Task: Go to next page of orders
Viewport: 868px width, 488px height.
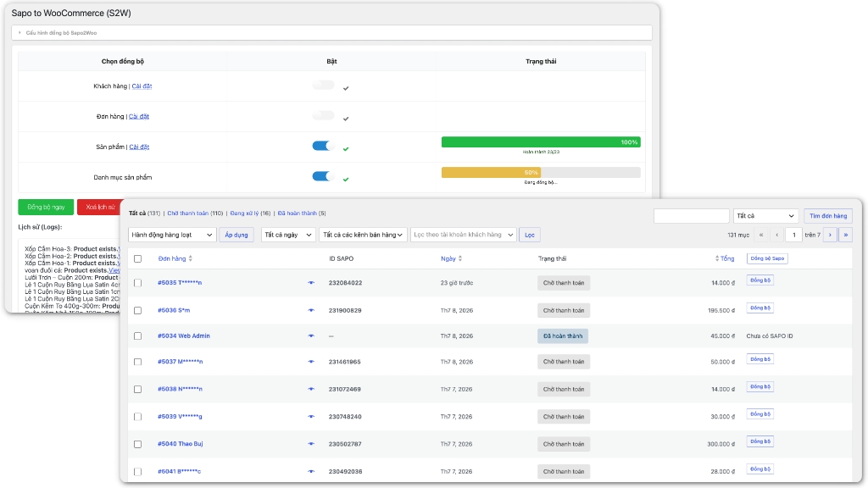Action: [830, 235]
